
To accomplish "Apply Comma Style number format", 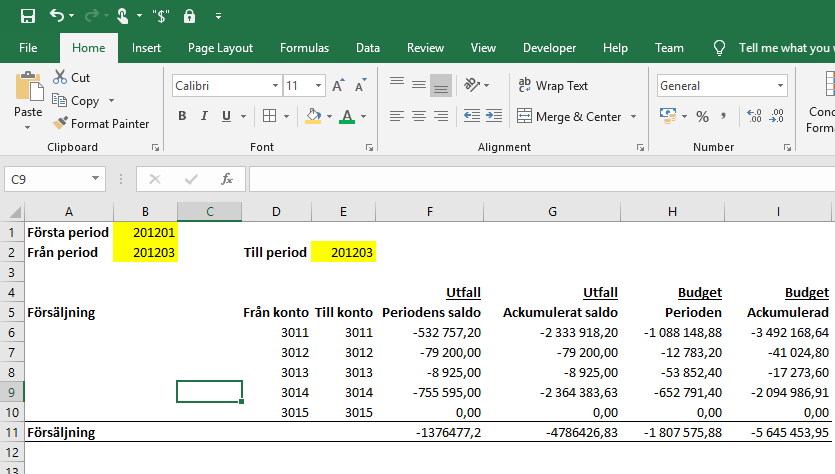I will (724, 116).
